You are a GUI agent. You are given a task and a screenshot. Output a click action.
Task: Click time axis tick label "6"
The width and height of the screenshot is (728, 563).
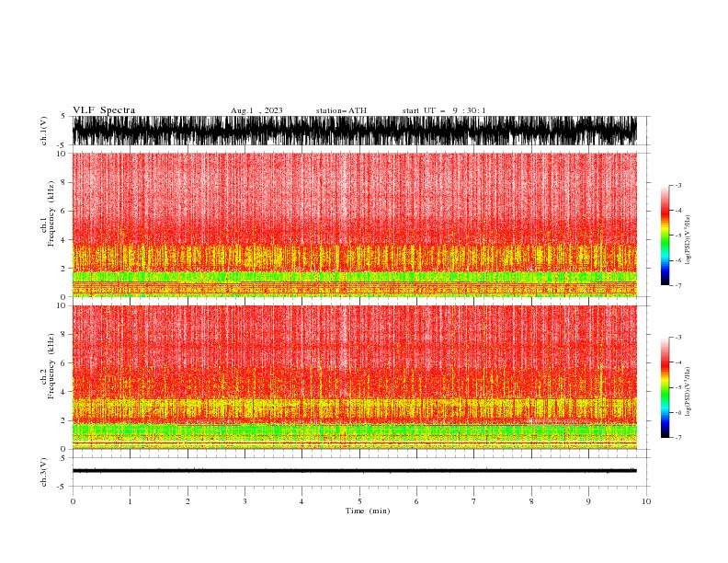coord(416,501)
